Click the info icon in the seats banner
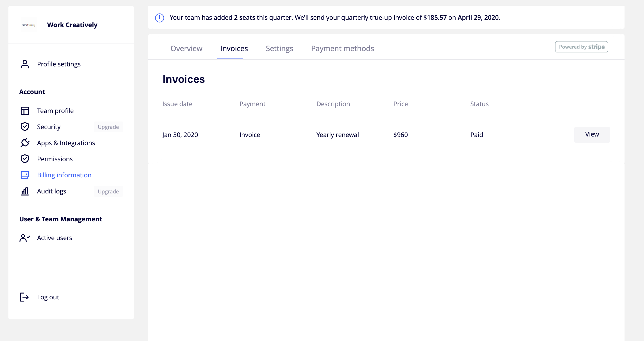This screenshot has width=644, height=341. [160, 18]
